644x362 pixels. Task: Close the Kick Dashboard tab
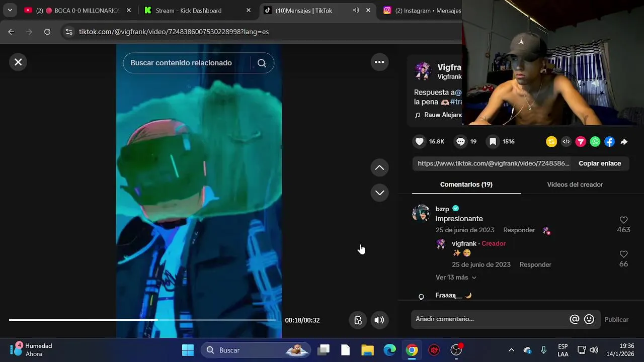tap(248, 10)
